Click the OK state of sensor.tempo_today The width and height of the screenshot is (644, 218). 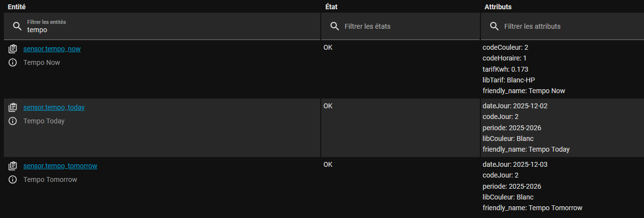coord(328,106)
